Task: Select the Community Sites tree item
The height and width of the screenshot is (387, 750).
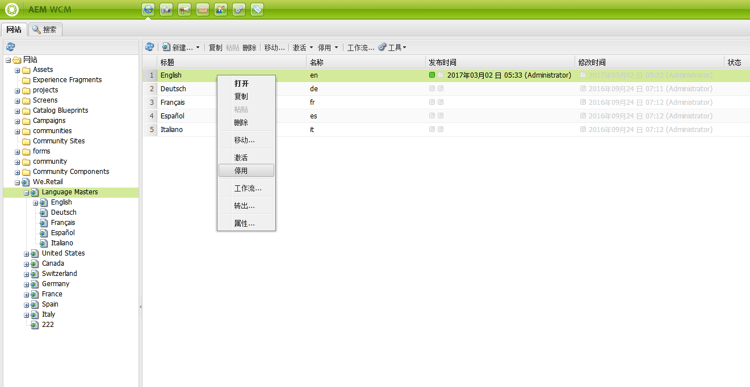Action: pyautogui.click(x=58, y=141)
